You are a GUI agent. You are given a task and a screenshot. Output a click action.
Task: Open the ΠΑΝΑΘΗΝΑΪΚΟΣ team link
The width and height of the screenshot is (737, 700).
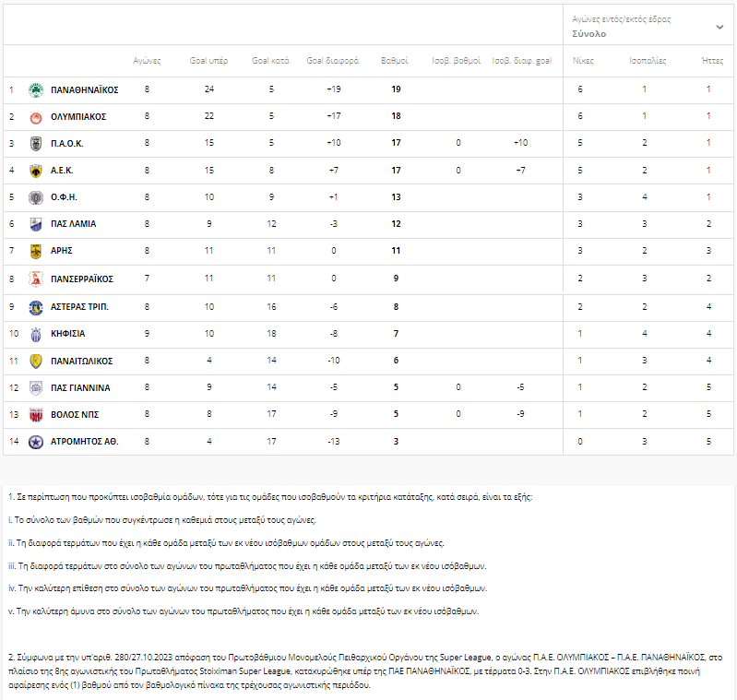click(85, 90)
